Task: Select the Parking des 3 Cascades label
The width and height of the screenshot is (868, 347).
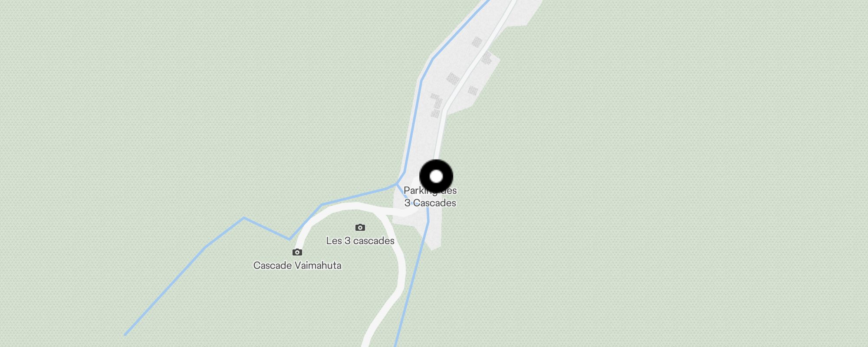Action: [x=430, y=196]
